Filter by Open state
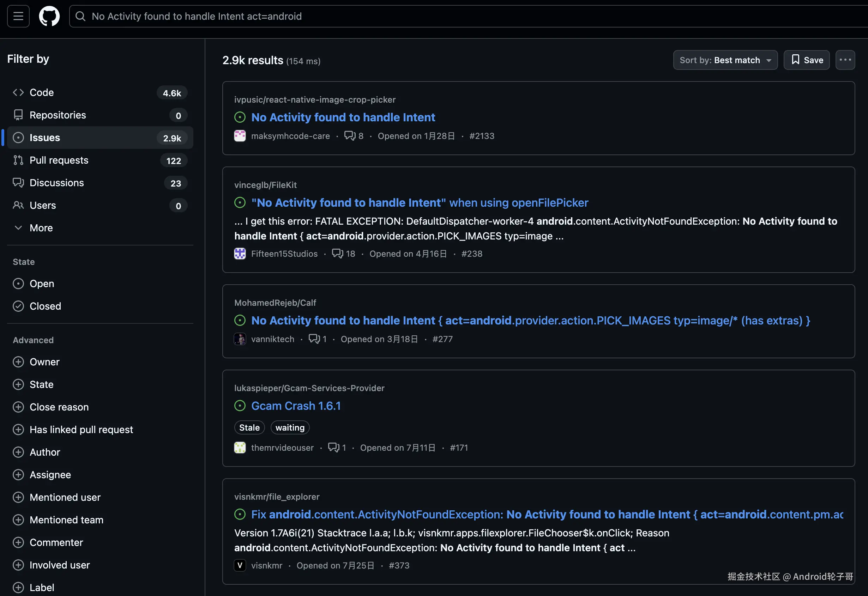This screenshot has height=596, width=868. (42, 284)
